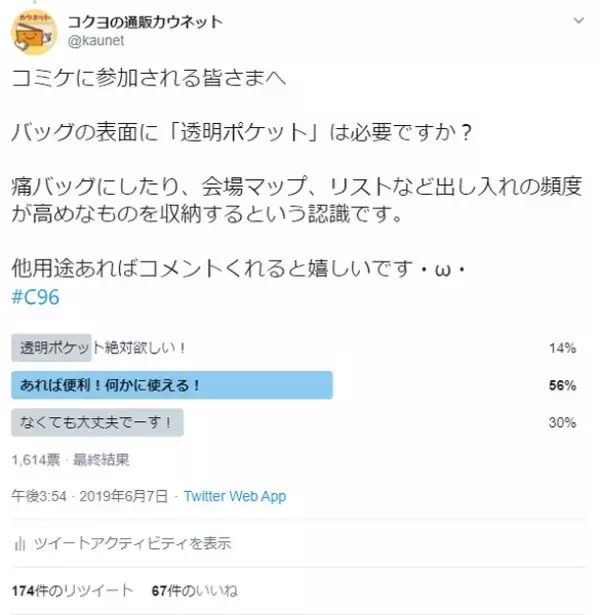Viewport: 600px width, 615px height.
Task: Click the tweet activity bar chart icon
Action: pyautogui.click(x=20, y=544)
